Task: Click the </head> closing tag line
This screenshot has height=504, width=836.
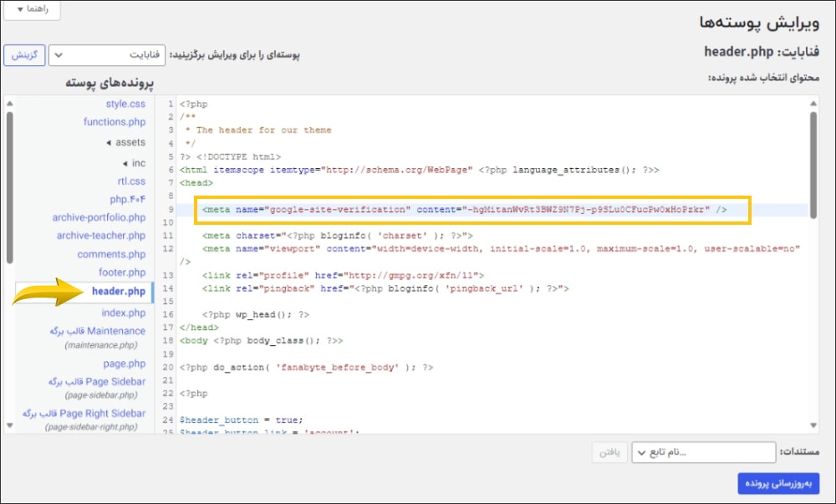Action: 199,328
